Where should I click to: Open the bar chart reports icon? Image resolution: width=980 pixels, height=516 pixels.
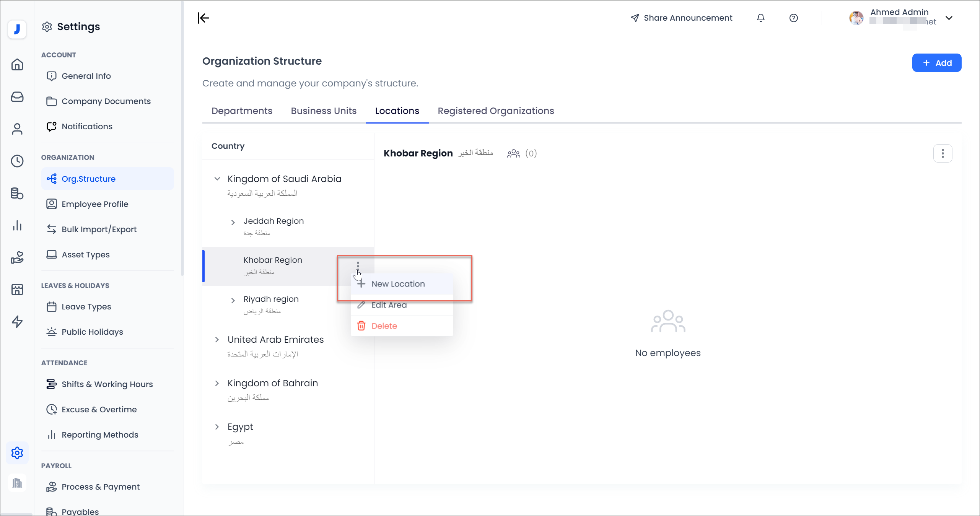pyautogui.click(x=17, y=225)
